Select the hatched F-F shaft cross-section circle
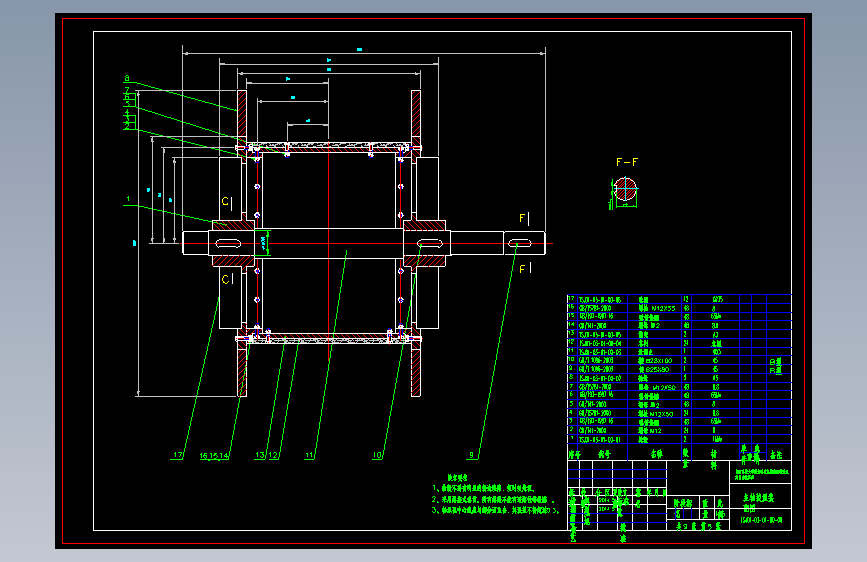This screenshot has height=562, width=867. pyautogui.click(x=625, y=189)
